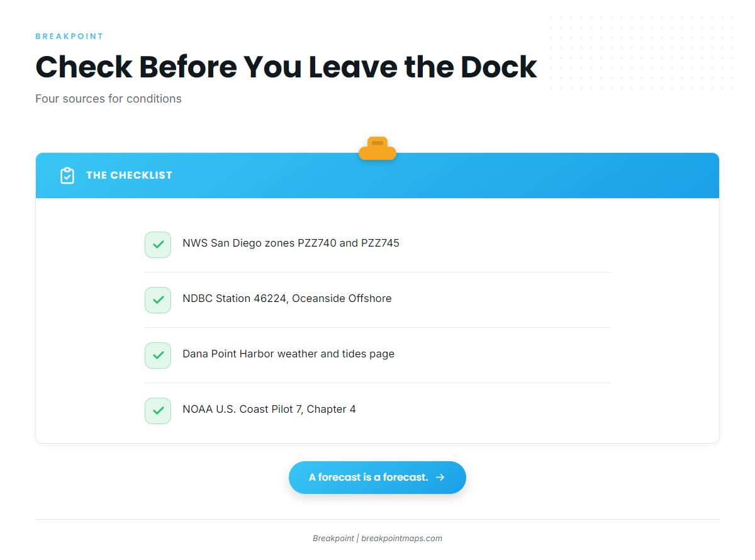The image size is (755, 560).
Task: Toggle the NOAA Coast Pilot 7 checkbox
Action: point(158,411)
